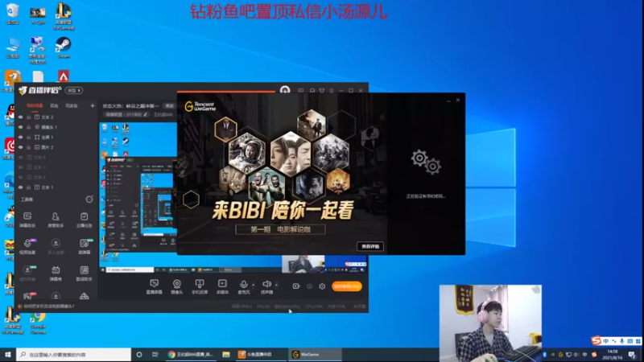Select the 文本 1 source row

56,187
